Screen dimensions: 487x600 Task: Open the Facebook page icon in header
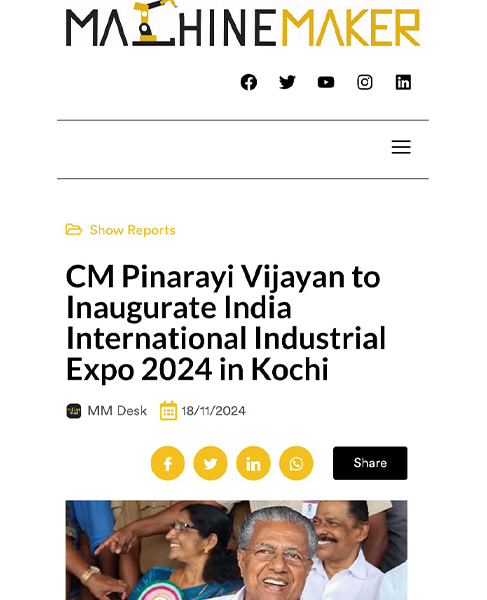click(249, 82)
